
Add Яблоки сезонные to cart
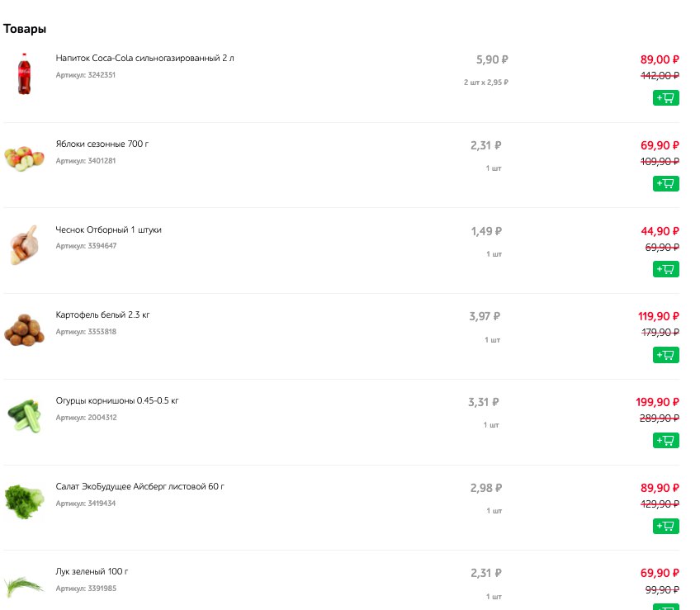pyautogui.click(x=665, y=183)
